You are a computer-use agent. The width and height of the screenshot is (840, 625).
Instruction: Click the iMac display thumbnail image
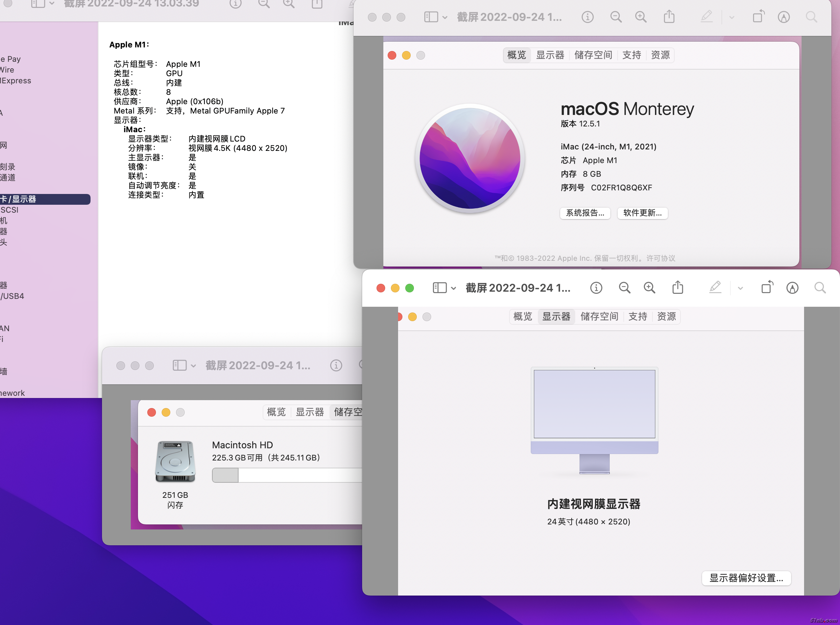coord(594,420)
